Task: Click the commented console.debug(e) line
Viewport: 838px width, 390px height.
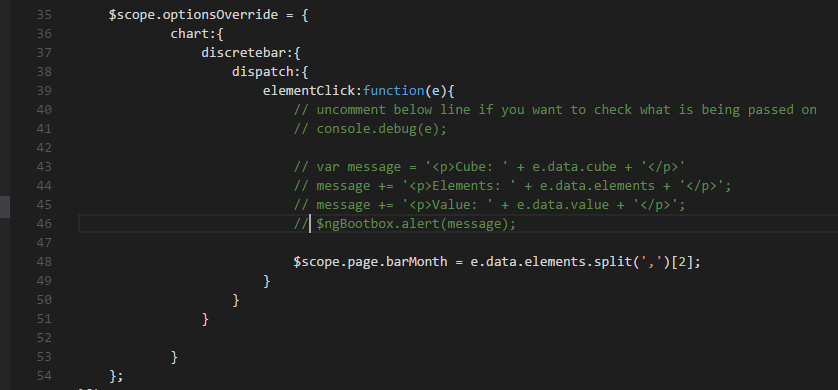Action: 370,129
